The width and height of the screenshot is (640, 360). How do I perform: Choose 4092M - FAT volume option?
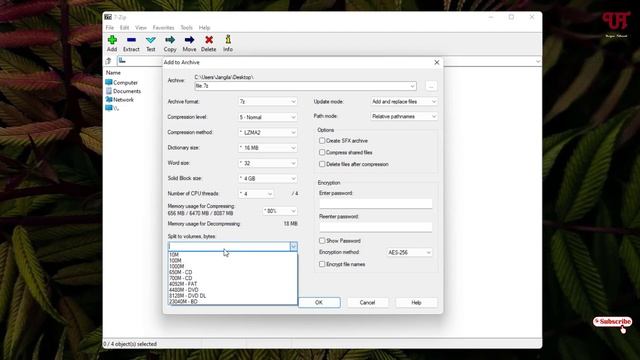click(233, 284)
